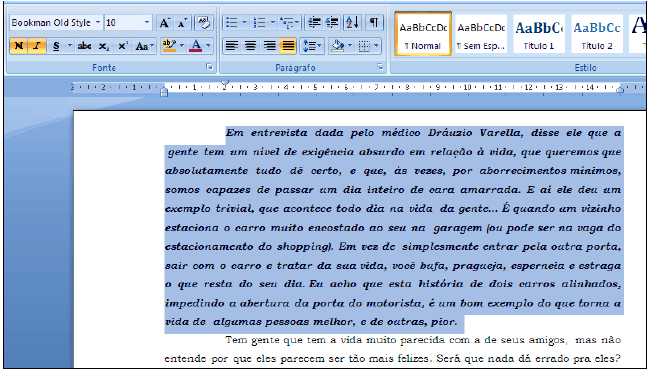Apply the Normal style
The image size is (650, 374).
pos(423,34)
